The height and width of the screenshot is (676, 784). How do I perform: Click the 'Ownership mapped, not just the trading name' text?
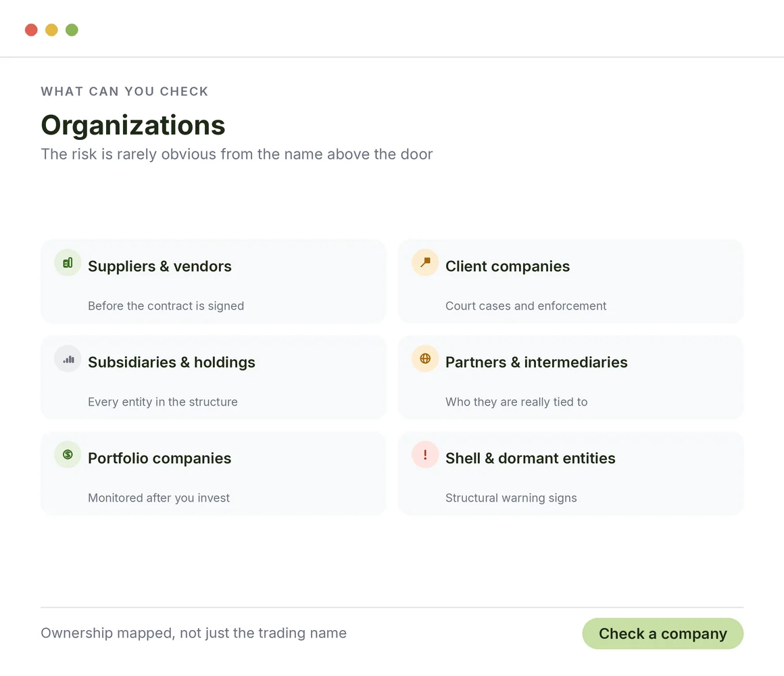pos(193,633)
